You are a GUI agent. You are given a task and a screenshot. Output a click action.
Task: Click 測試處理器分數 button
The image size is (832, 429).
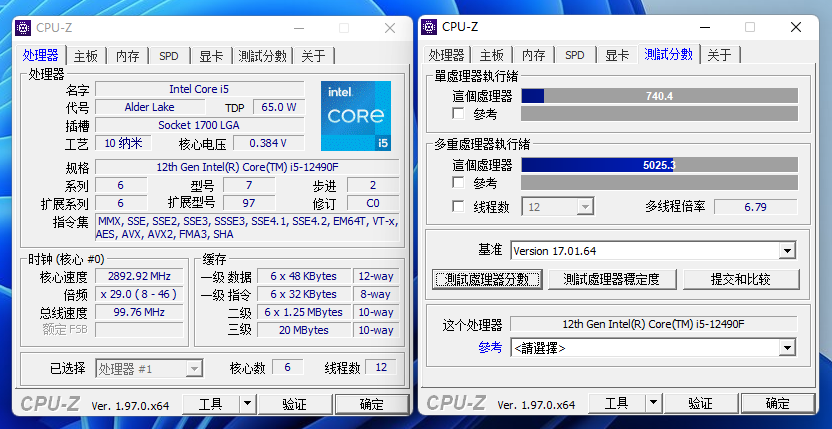click(487, 279)
